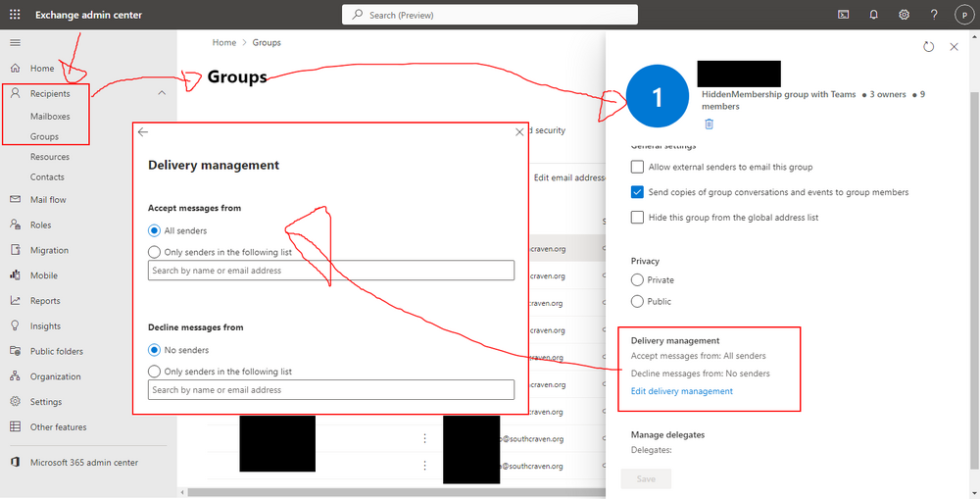Viewport: 980px width, 499px height.
Task: Go back with Delivery management arrow
Action: click(143, 132)
